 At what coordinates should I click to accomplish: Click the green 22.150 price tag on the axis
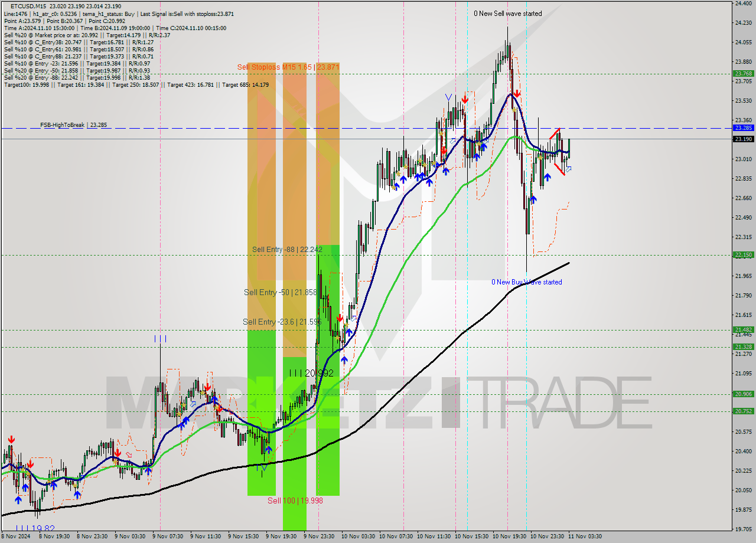pyautogui.click(x=742, y=255)
